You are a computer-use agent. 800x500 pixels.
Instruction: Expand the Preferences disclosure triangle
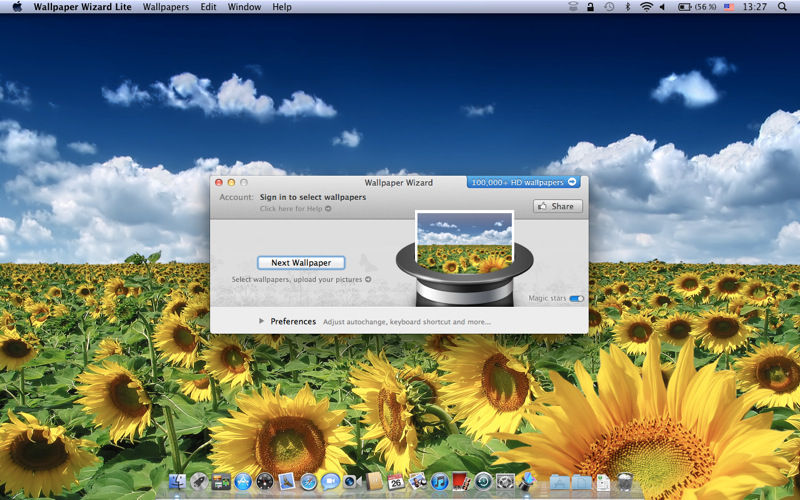tap(261, 321)
